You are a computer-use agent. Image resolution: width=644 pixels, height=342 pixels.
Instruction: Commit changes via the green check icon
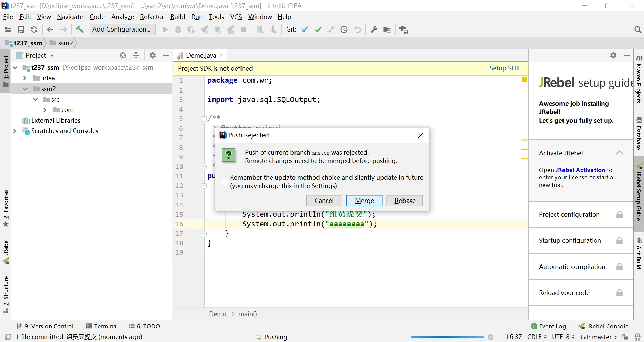(x=318, y=30)
